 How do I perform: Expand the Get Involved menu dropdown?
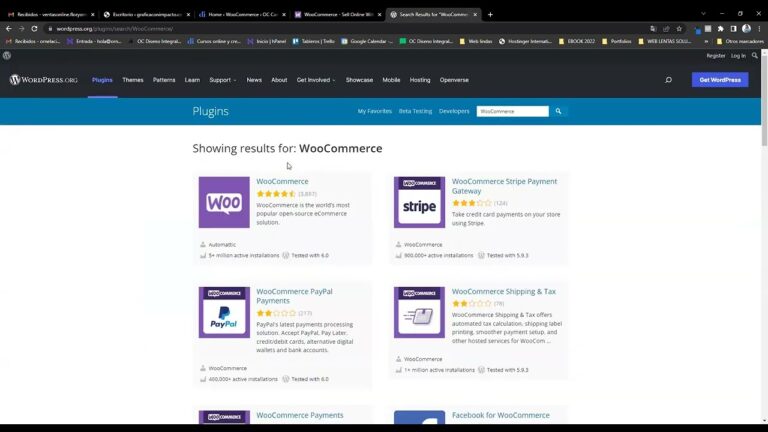click(x=316, y=80)
